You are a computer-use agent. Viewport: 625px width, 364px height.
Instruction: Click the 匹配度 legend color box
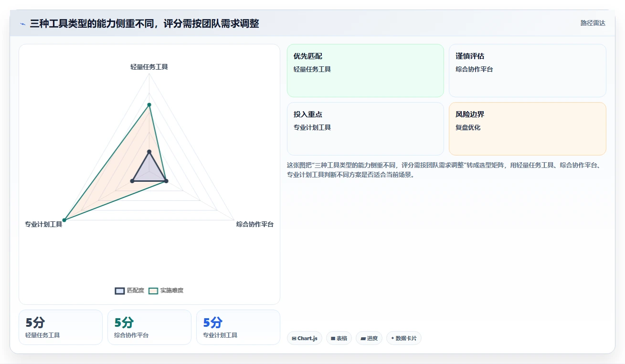(120, 291)
